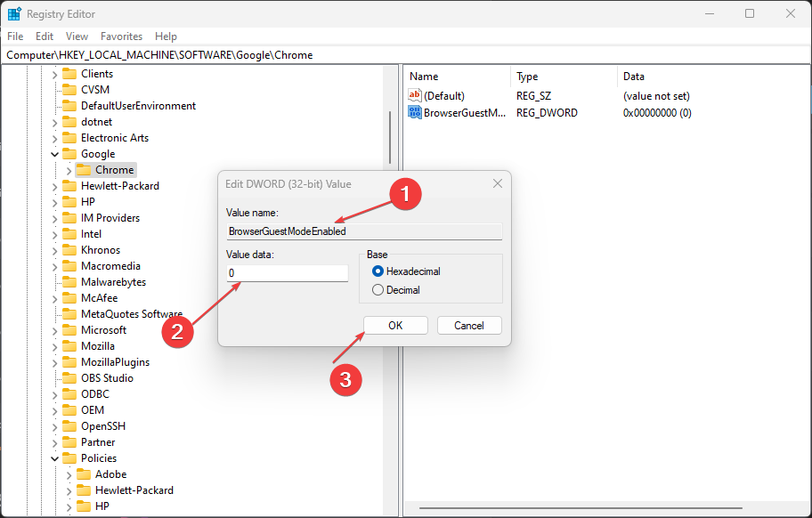Expand the Adobe key under Policies
The width and height of the screenshot is (812, 518).
[69, 474]
